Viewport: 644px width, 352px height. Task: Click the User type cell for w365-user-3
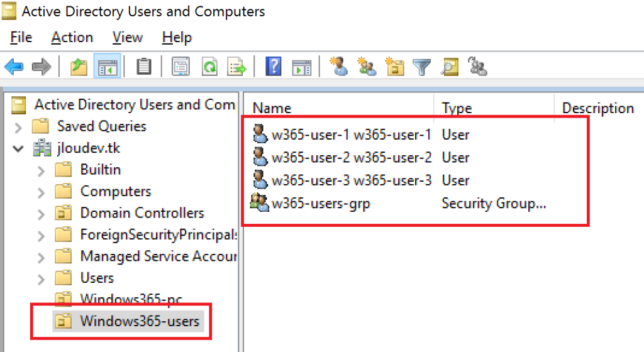point(455,180)
